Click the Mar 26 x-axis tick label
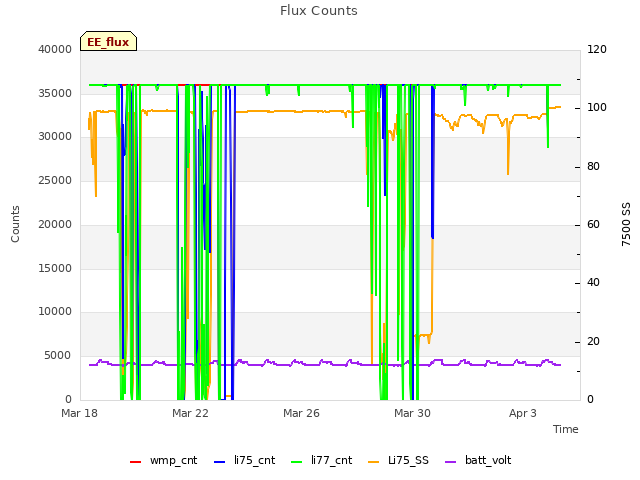640x480 pixels. pos(301,413)
